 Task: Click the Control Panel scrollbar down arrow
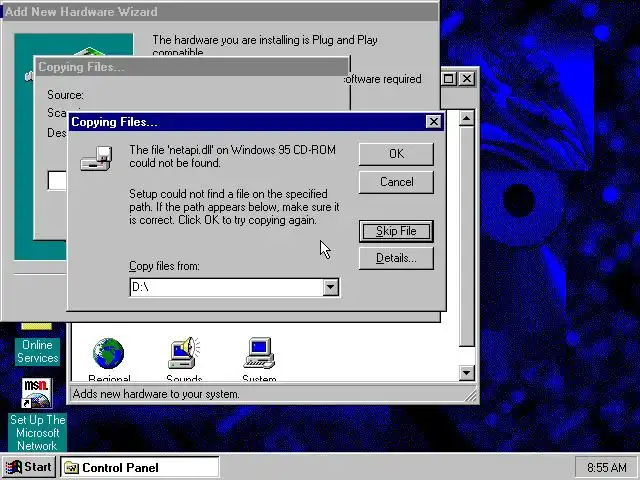point(467,373)
